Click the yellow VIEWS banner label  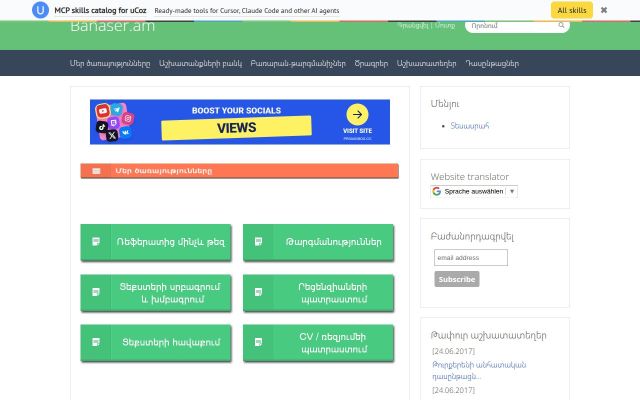pyautogui.click(x=236, y=128)
